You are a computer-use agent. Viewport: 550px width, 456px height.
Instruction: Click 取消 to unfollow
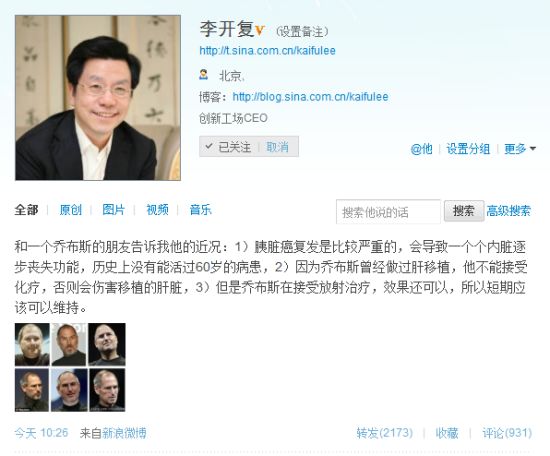pos(277,146)
